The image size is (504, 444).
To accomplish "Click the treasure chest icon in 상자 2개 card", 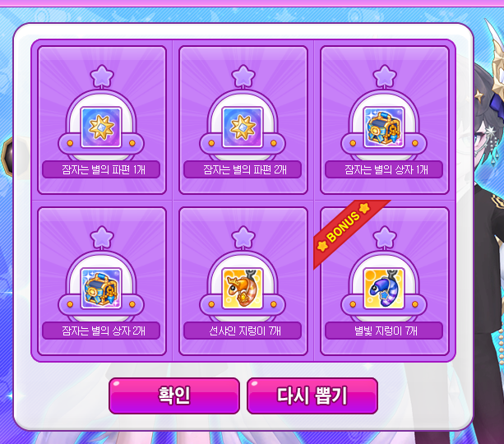I will click(x=101, y=289).
